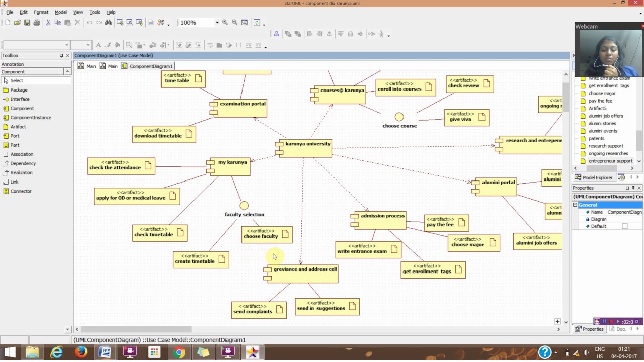Open the Help menu

(x=111, y=12)
